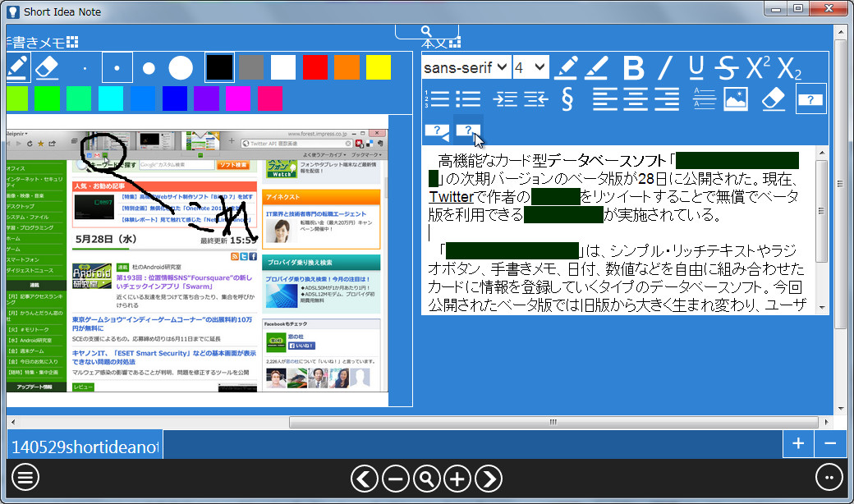This screenshot has height=504, width=854.
Task: Select the red color swatch
Action: pos(315,67)
